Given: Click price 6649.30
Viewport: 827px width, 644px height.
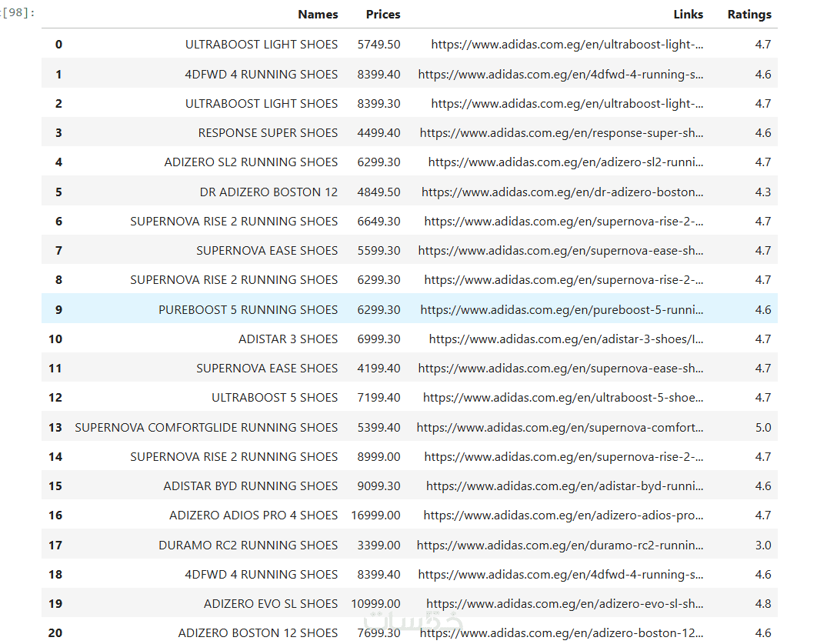Looking at the screenshot, I should (x=378, y=222).
